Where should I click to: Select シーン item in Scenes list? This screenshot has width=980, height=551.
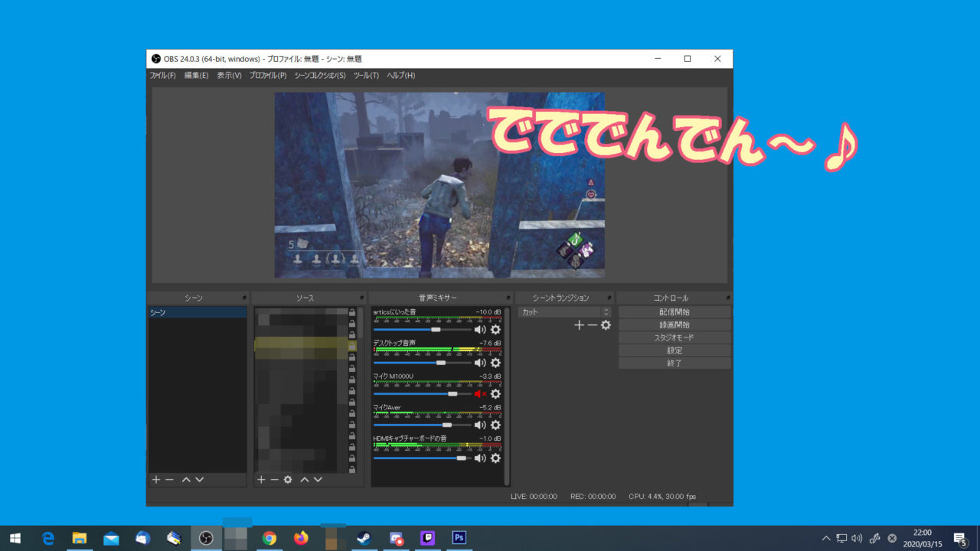coord(198,313)
